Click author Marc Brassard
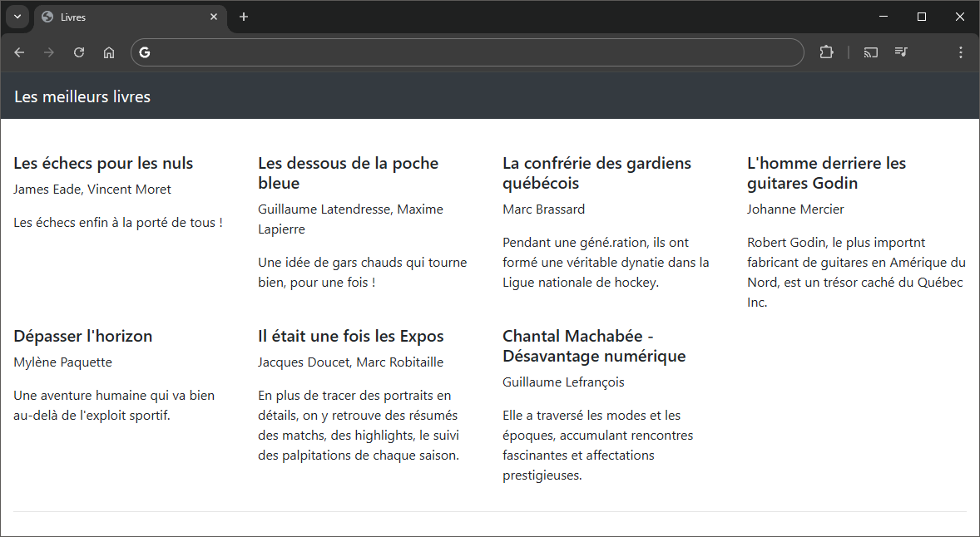 (544, 209)
